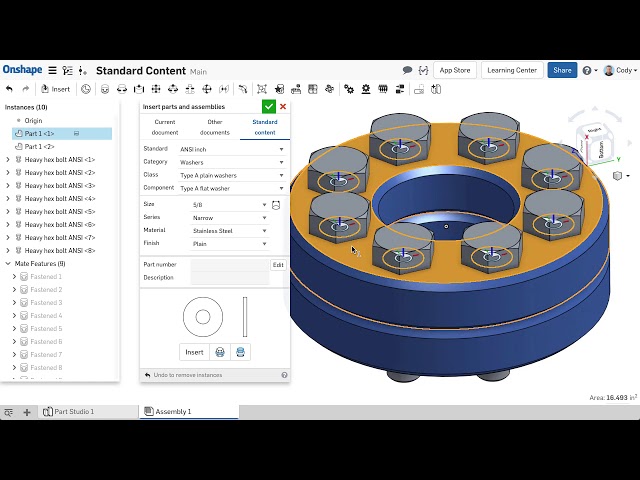Switch to the Current document tab
Screen dimensions: 640x480
click(165, 127)
